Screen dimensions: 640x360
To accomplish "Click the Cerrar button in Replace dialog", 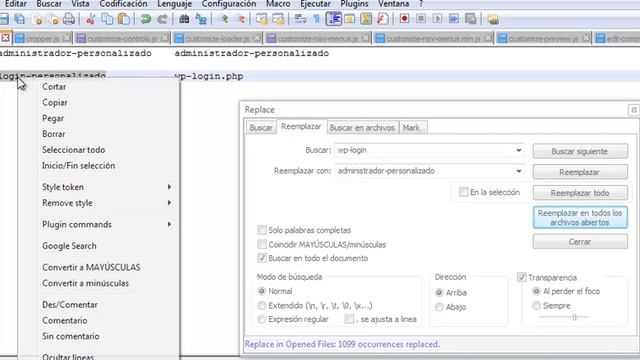I will tap(580, 242).
